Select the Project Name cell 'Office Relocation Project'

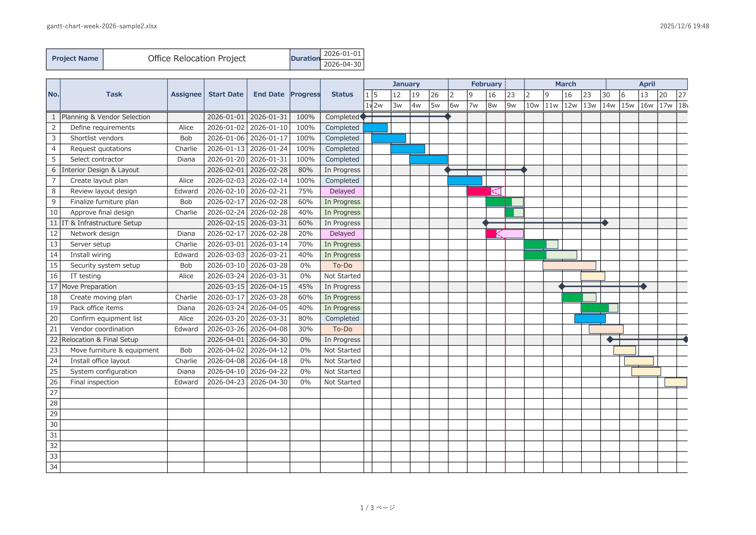pyautogui.click(x=196, y=58)
